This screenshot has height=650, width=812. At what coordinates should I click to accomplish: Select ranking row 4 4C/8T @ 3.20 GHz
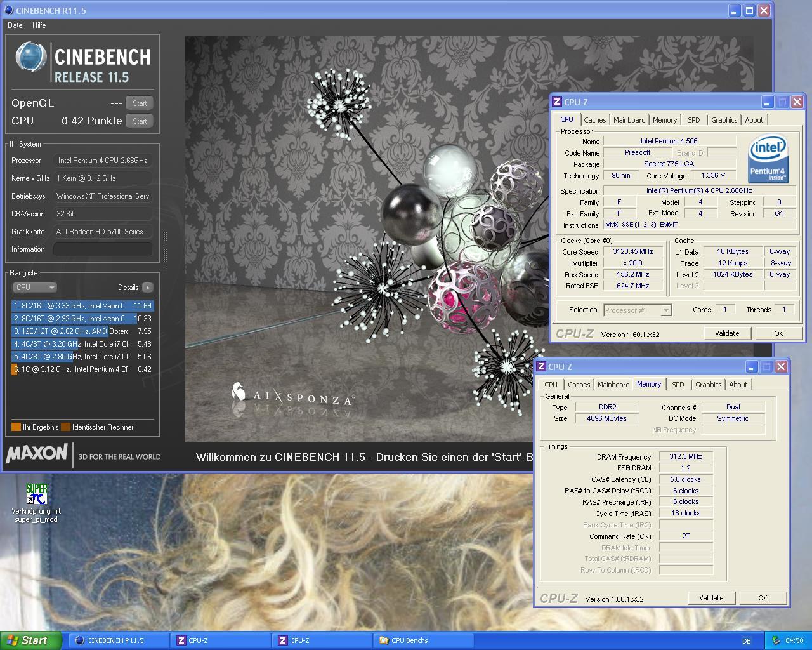(82, 344)
